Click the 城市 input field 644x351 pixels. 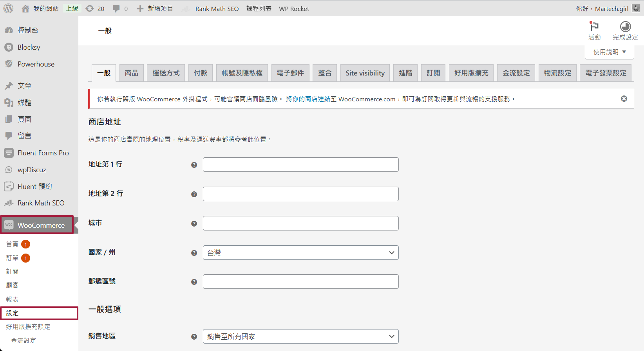[x=301, y=223]
